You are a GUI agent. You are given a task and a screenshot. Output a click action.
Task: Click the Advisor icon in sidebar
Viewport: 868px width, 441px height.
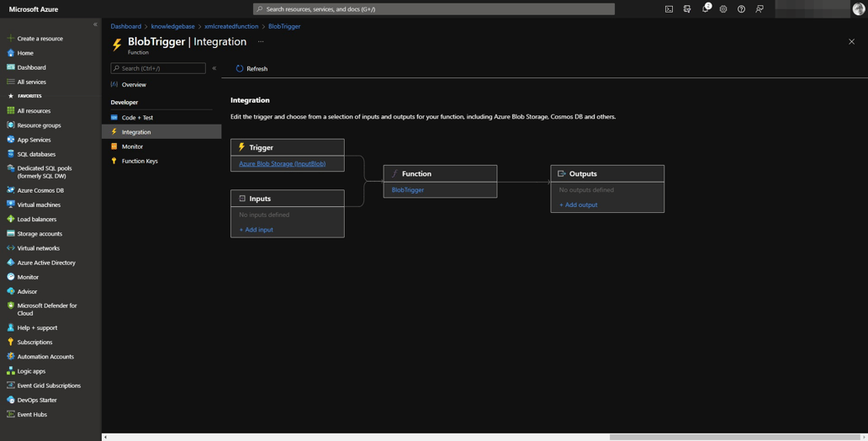(x=11, y=291)
